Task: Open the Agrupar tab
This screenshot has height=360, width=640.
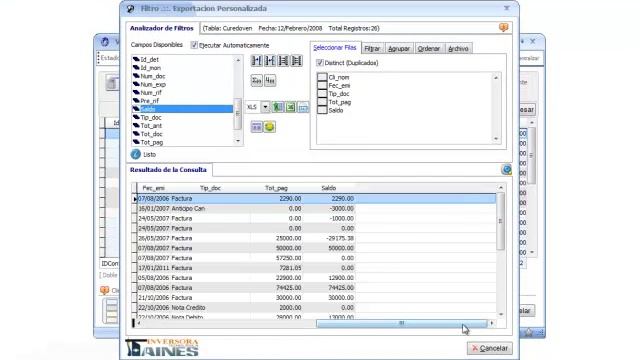Action: 399,48
